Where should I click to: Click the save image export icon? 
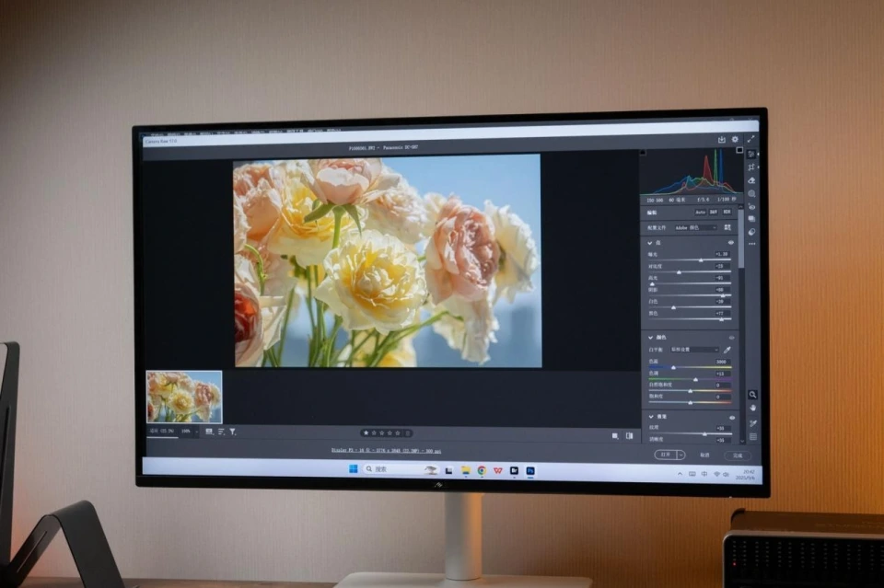pos(722,140)
